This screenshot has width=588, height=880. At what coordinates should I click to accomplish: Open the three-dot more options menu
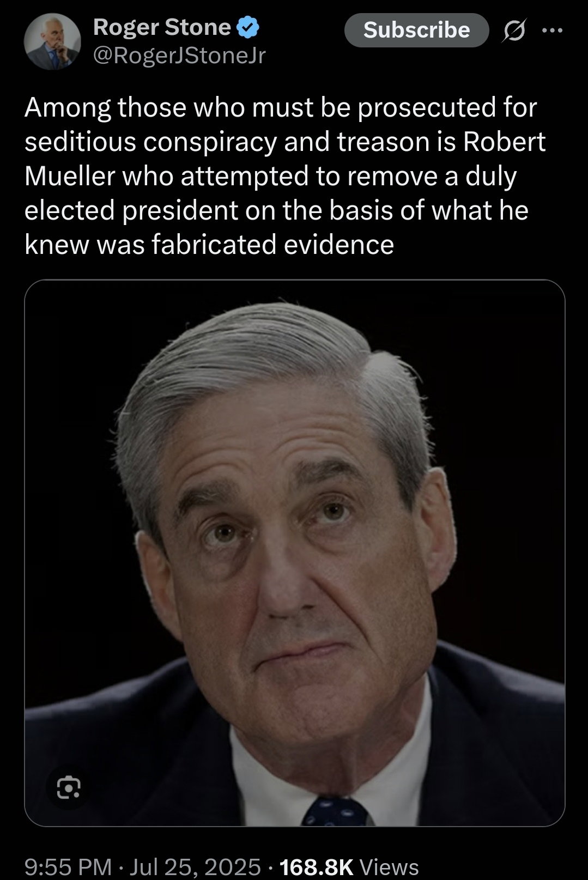(552, 31)
